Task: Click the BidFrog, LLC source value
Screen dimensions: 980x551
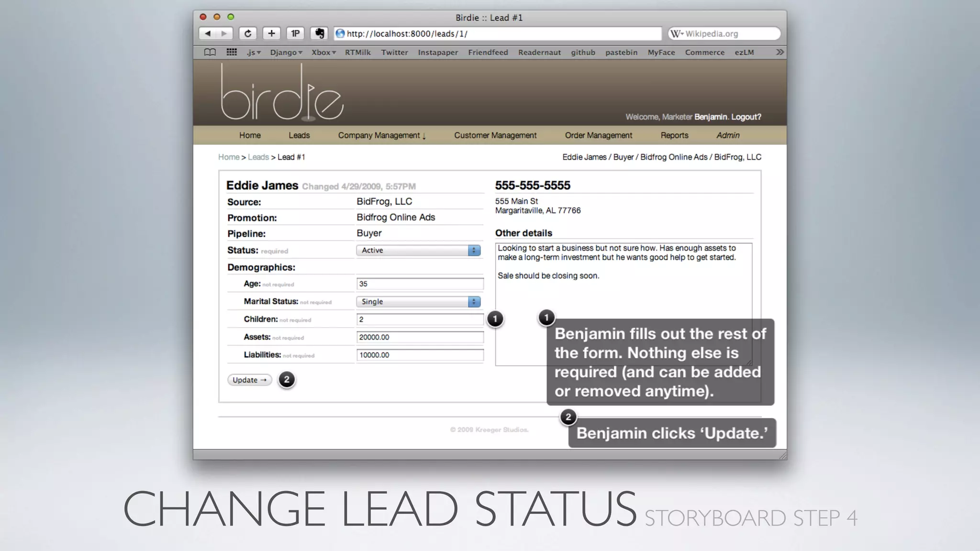Action: pos(384,201)
